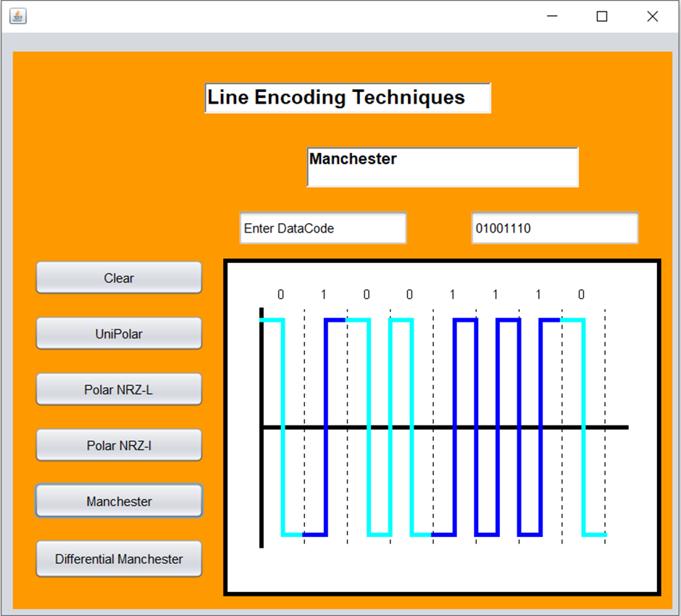Image resolution: width=681 pixels, height=616 pixels.
Task: Click the field containing 01001110
Action: [555, 228]
